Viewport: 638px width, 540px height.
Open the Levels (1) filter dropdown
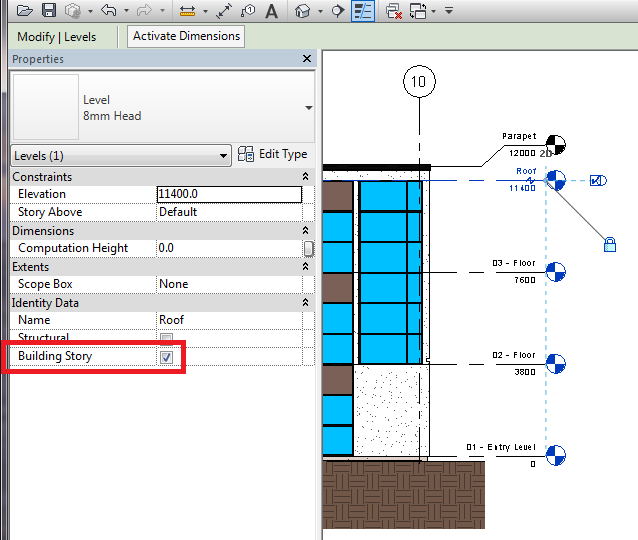tap(121, 155)
